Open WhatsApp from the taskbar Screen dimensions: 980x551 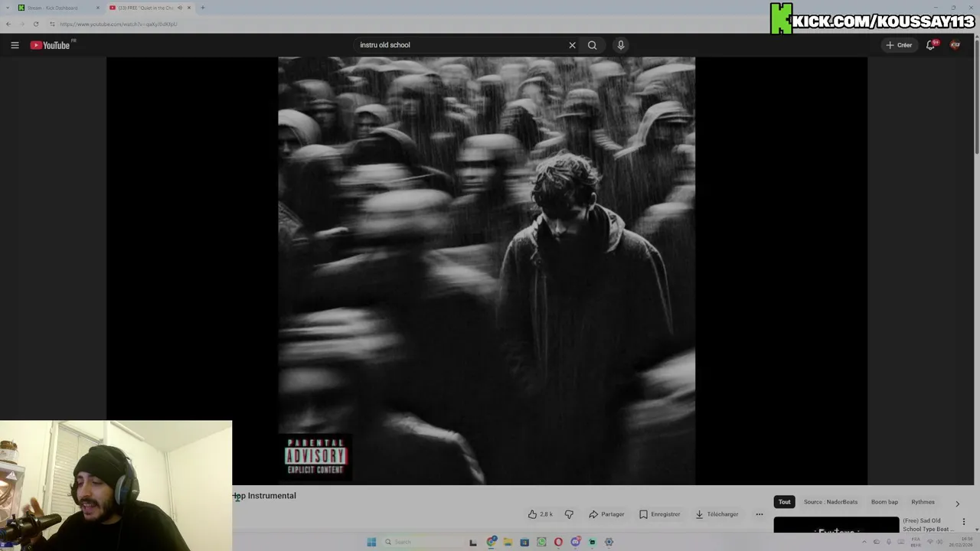pos(541,542)
